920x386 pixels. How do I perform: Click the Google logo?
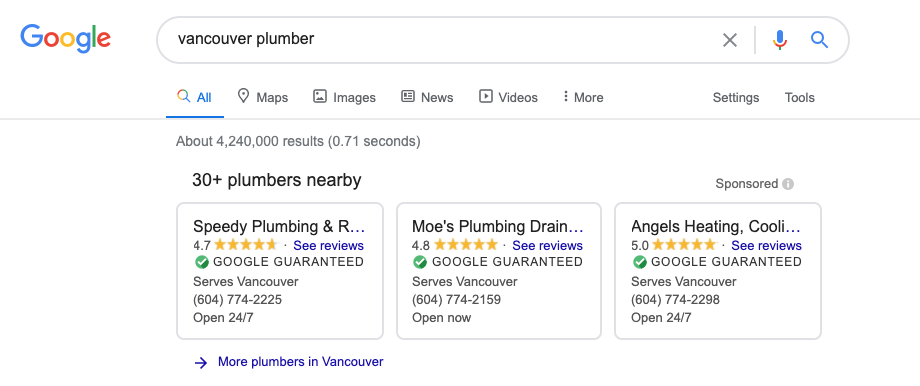[x=66, y=39]
